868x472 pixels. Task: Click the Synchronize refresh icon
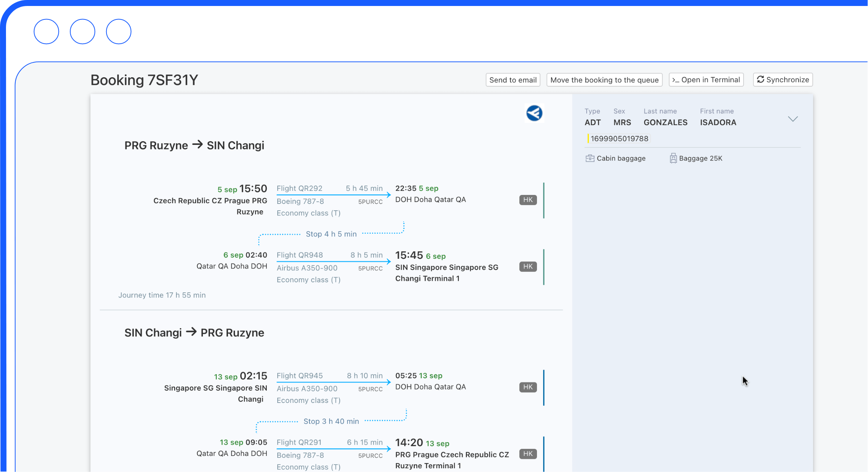pyautogui.click(x=760, y=80)
